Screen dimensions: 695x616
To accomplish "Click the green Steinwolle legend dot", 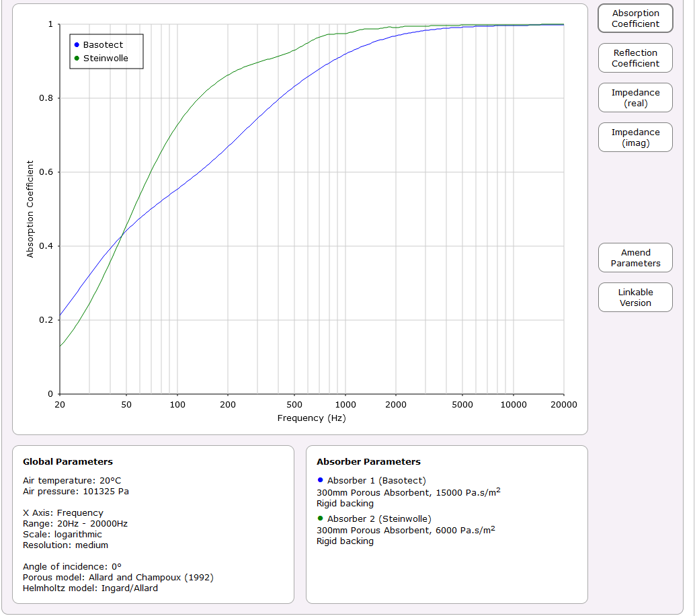I will [x=77, y=59].
